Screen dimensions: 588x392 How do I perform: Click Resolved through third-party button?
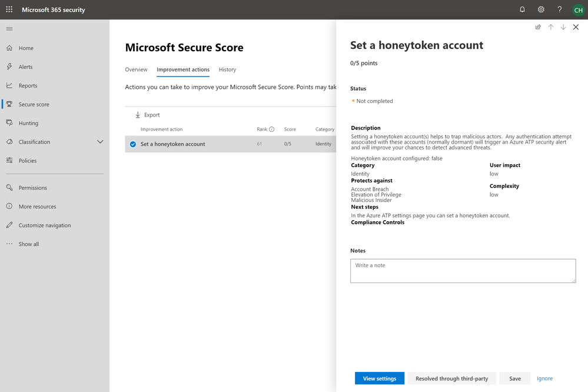point(451,378)
